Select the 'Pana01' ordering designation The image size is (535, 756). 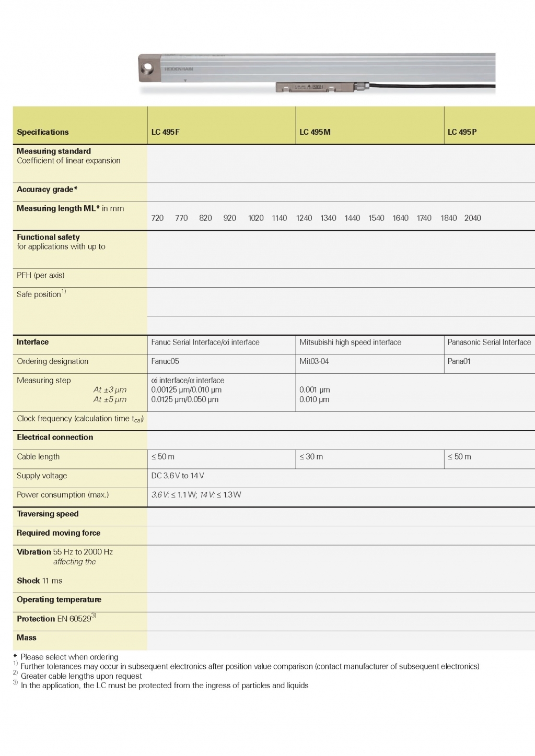pyautogui.click(x=459, y=361)
